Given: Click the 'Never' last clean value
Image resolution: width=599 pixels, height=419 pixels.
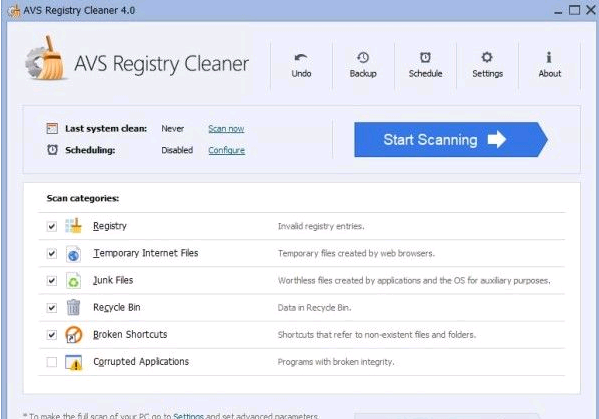Looking at the screenshot, I should [172, 129].
